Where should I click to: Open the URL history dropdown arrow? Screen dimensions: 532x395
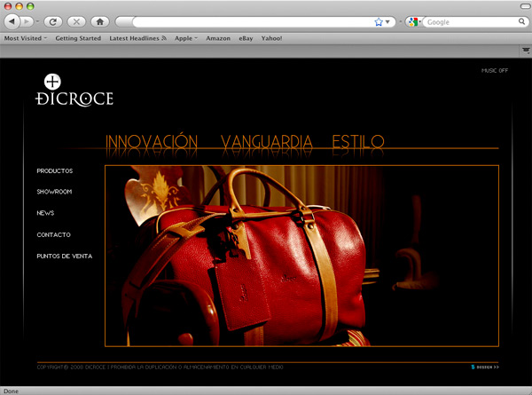[387, 21]
